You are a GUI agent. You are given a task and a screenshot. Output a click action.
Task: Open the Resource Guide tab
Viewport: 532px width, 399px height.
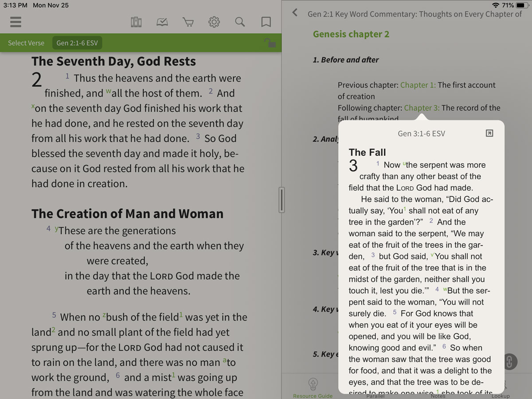click(x=313, y=388)
